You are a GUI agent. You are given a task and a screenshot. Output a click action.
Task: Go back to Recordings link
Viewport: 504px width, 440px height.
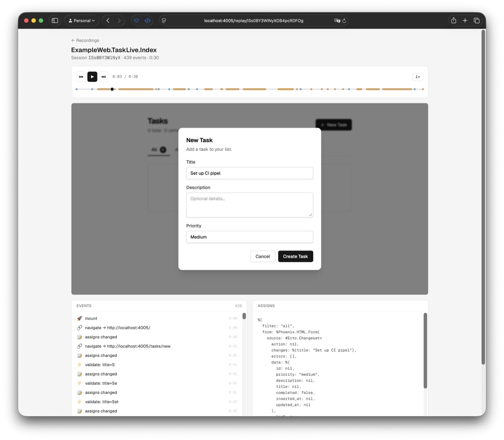[x=85, y=40]
